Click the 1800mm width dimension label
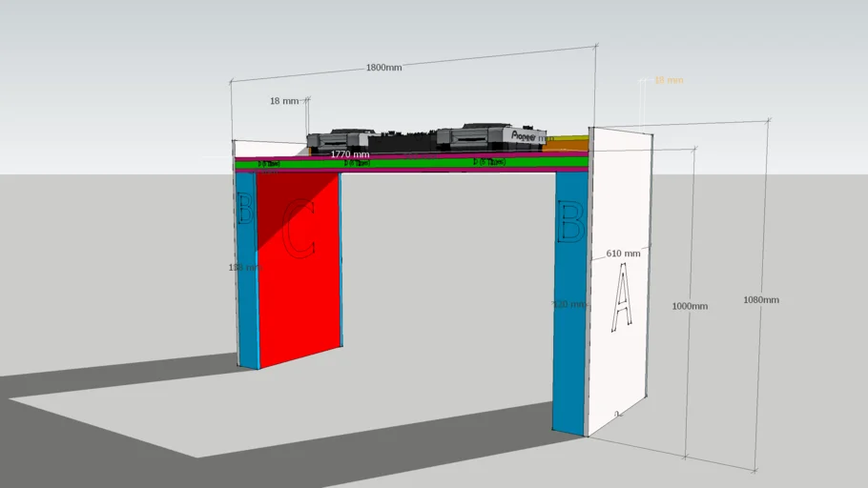The width and height of the screenshot is (868, 488). click(x=384, y=68)
